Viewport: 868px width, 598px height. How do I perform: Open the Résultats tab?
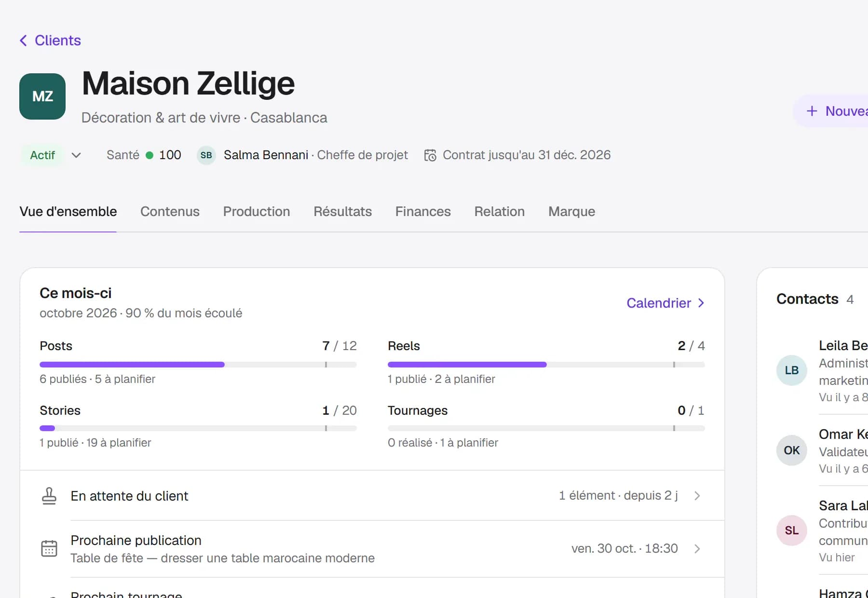tap(342, 212)
